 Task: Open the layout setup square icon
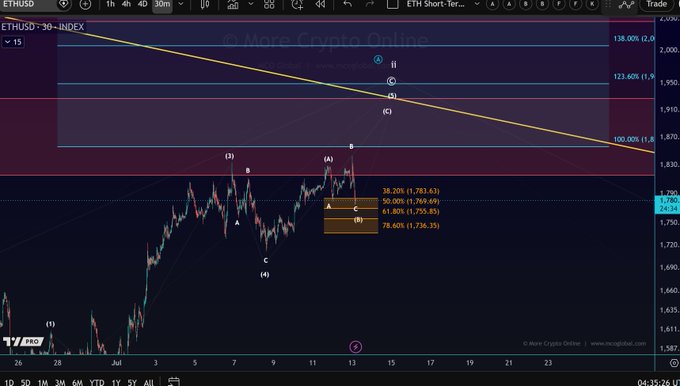tap(392, 4)
